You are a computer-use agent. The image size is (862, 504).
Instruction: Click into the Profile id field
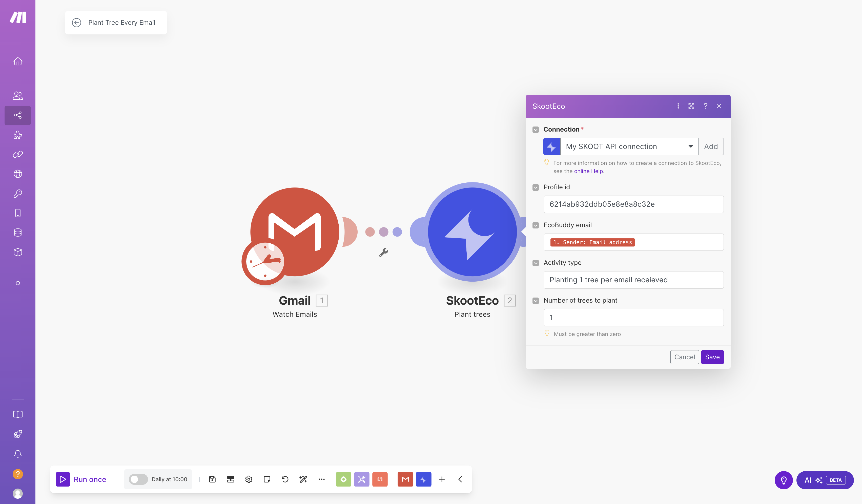633,204
